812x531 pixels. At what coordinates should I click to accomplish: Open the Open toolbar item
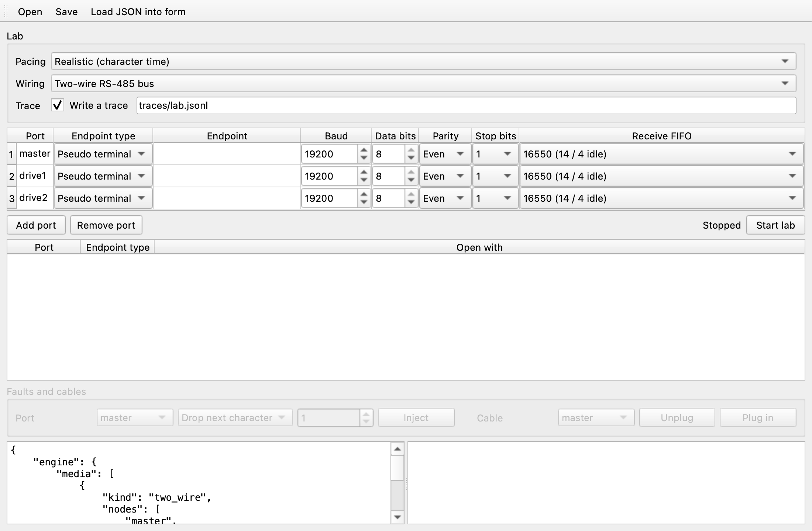click(x=30, y=12)
